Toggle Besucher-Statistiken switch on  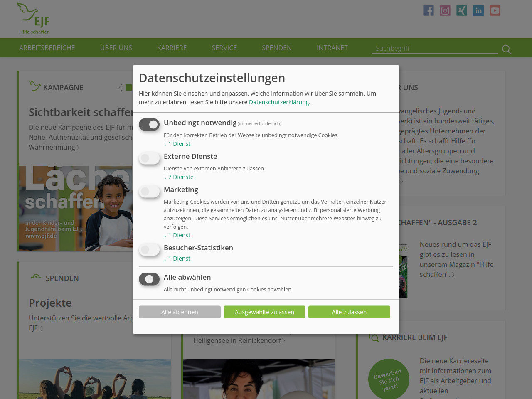pyautogui.click(x=149, y=249)
